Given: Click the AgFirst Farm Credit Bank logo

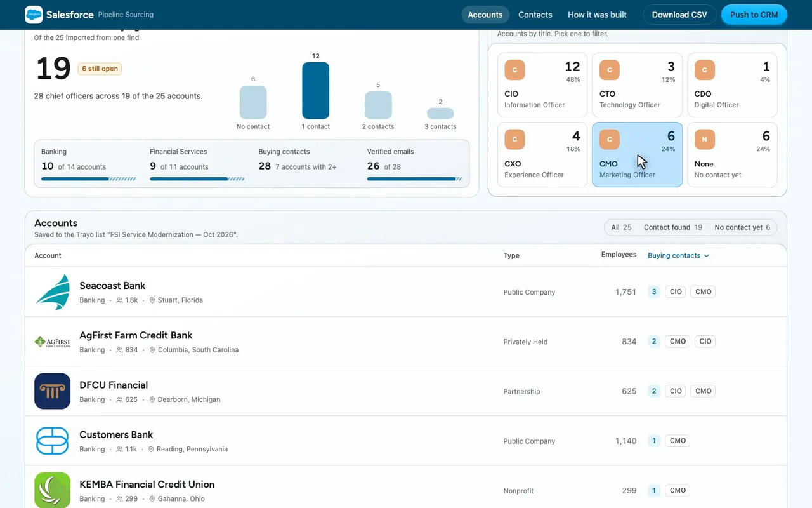Looking at the screenshot, I should click(x=52, y=342).
